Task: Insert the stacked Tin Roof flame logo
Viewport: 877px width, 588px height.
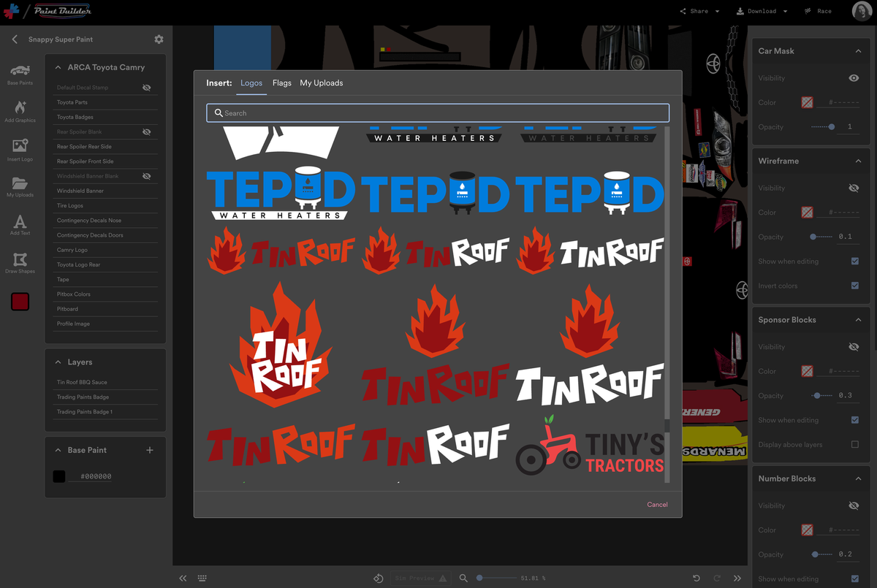Action: (x=281, y=345)
